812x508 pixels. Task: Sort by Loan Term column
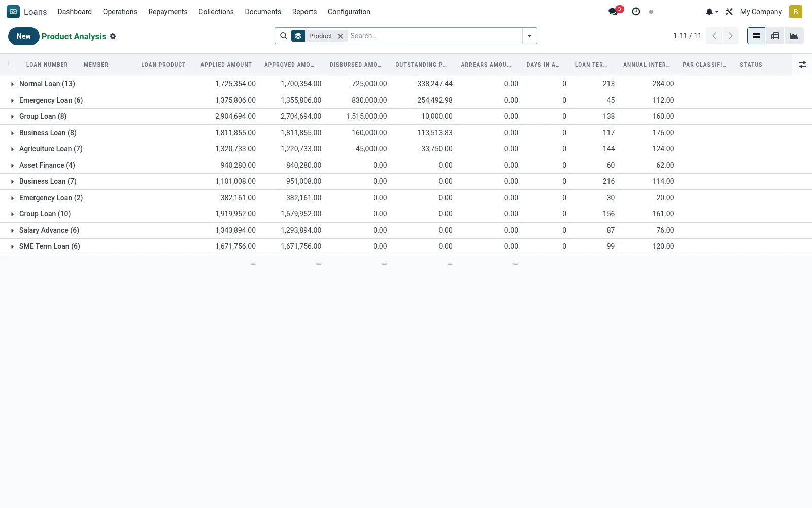(591, 65)
